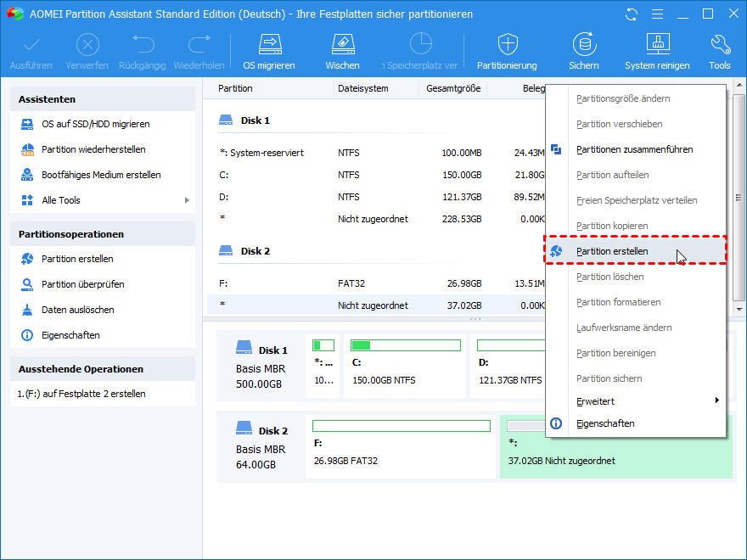Click the Wiederholen redo arrow
Viewport: 747px width, 560px height.
(199, 44)
